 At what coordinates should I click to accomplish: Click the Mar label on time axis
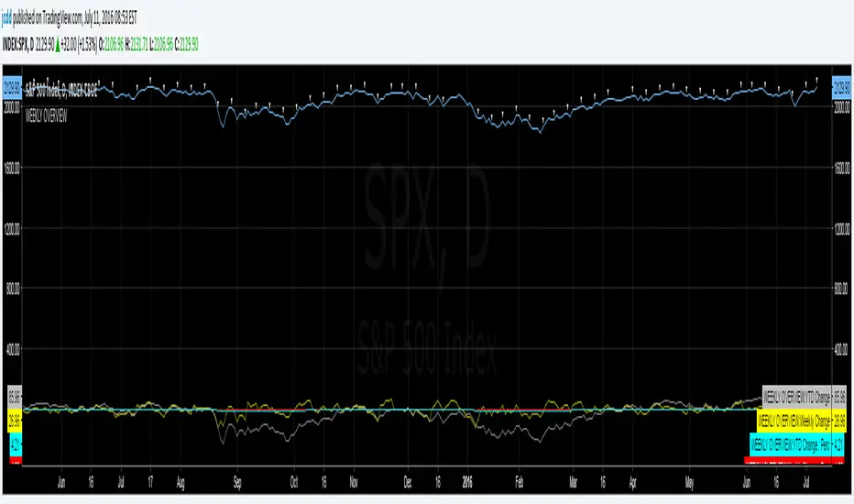573,483
